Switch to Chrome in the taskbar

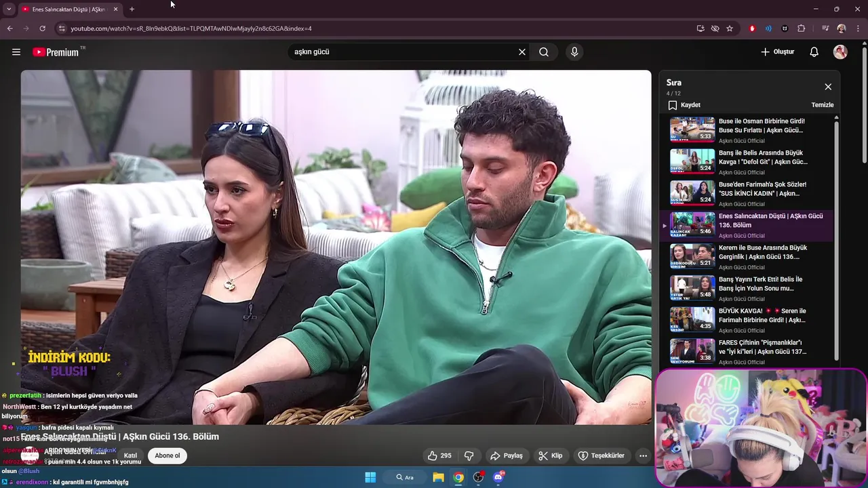[458, 477]
